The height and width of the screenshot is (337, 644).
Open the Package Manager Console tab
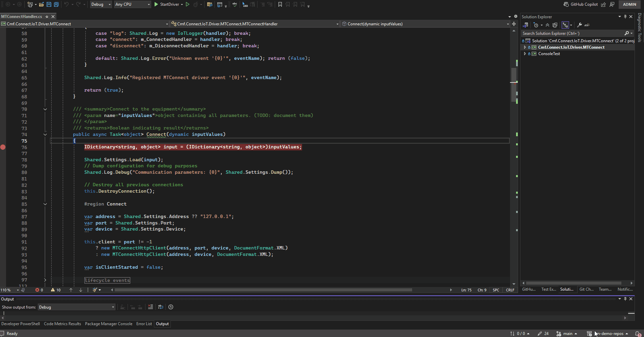point(109,324)
